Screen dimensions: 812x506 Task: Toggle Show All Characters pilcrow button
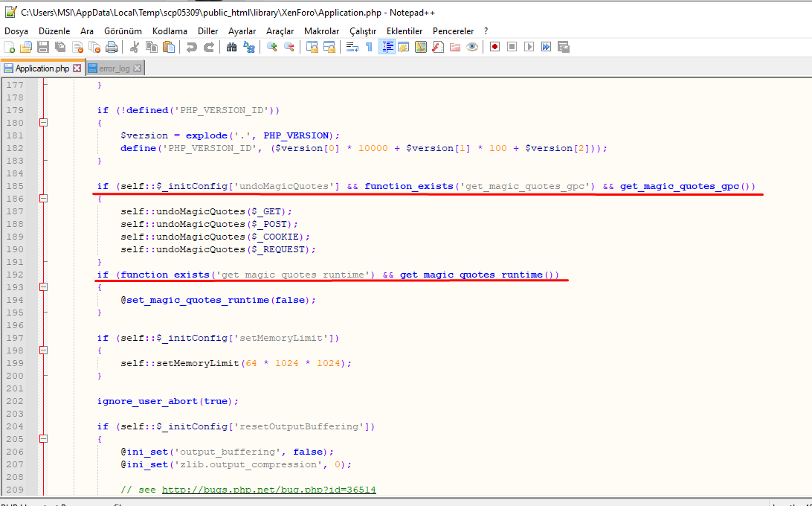[369, 47]
